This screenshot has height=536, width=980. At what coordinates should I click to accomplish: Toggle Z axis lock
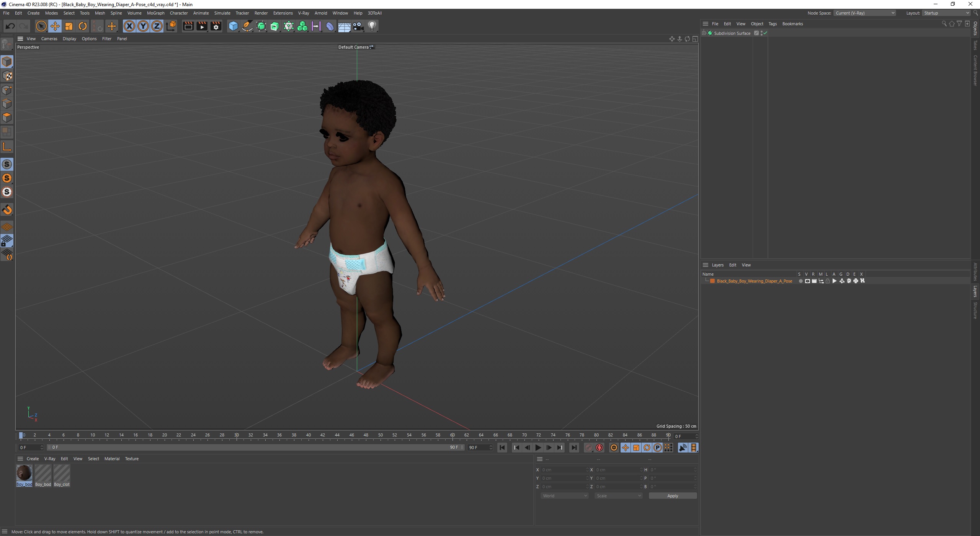(157, 26)
